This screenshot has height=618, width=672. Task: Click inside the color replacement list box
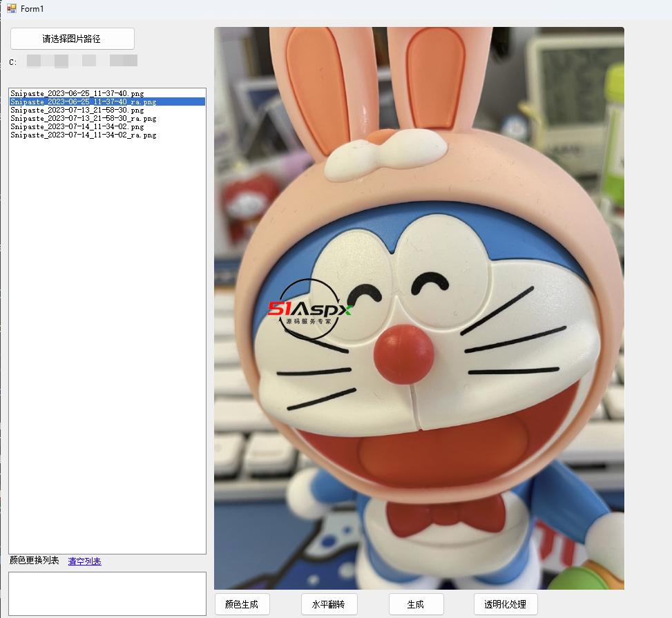click(107, 594)
